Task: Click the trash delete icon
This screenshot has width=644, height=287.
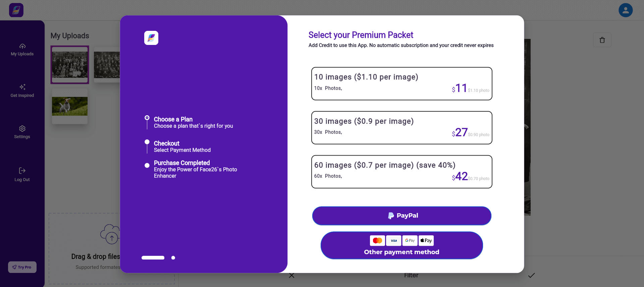Action: click(x=602, y=40)
